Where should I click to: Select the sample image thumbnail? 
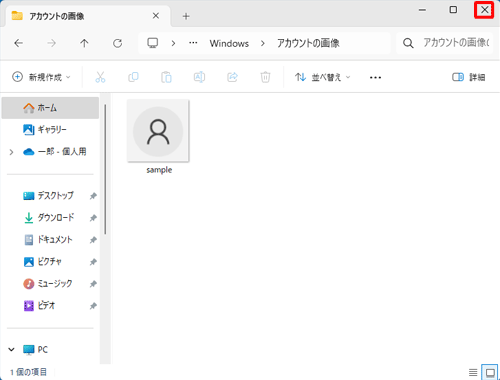(x=158, y=131)
